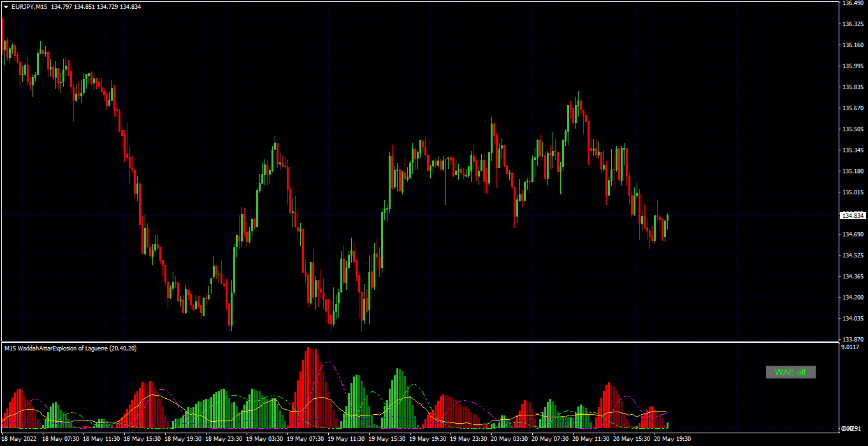Click the 134.690 price scale label
Image resolution: width=868 pixels, height=446 pixels.
click(853, 234)
